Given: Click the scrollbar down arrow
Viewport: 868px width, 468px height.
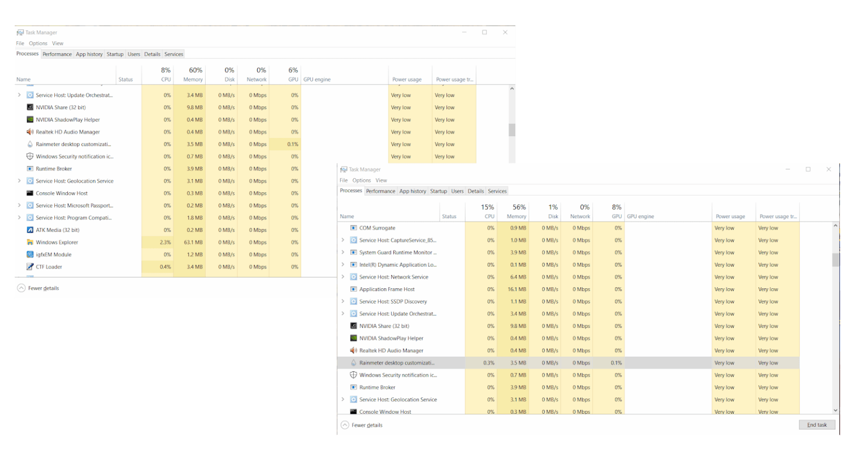Looking at the screenshot, I should (x=835, y=410).
